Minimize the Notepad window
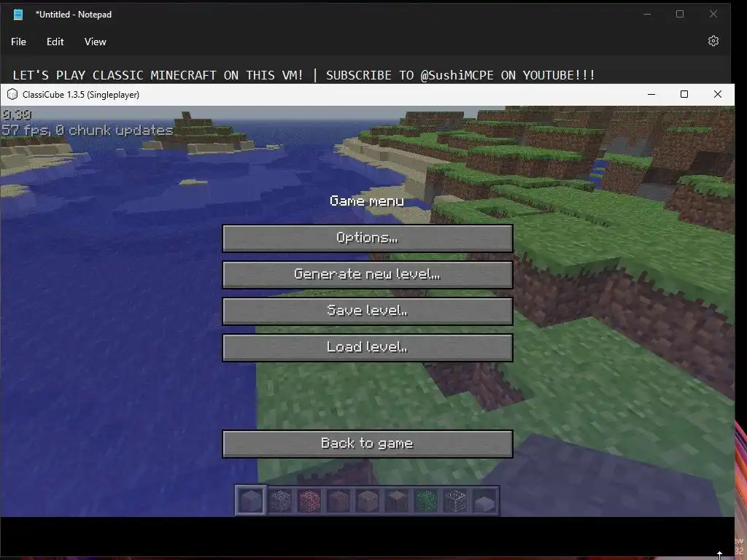This screenshot has width=747, height=560. point(647,14)
